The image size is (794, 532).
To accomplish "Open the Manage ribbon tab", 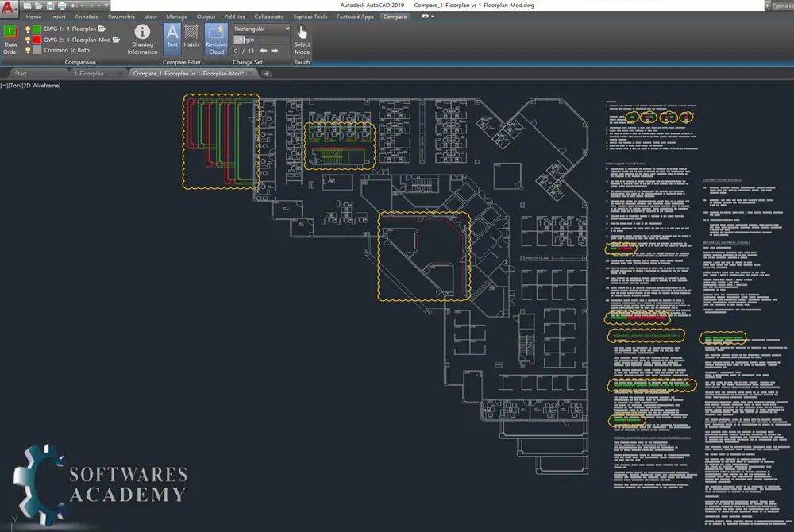I will [x=177, y=17].
